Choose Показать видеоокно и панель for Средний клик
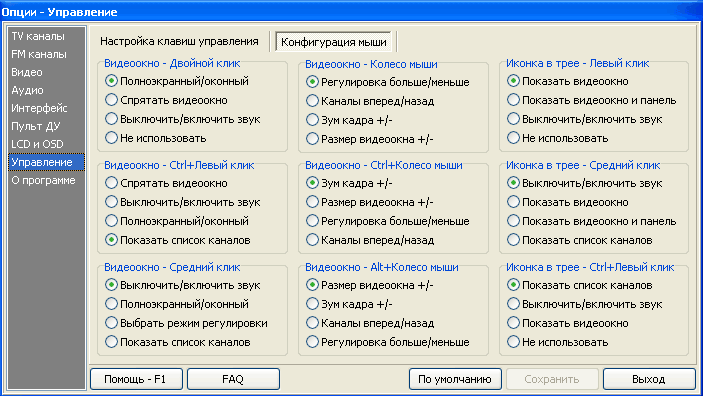Viewport: 703px width, 396px height. (x=592, y=221)
